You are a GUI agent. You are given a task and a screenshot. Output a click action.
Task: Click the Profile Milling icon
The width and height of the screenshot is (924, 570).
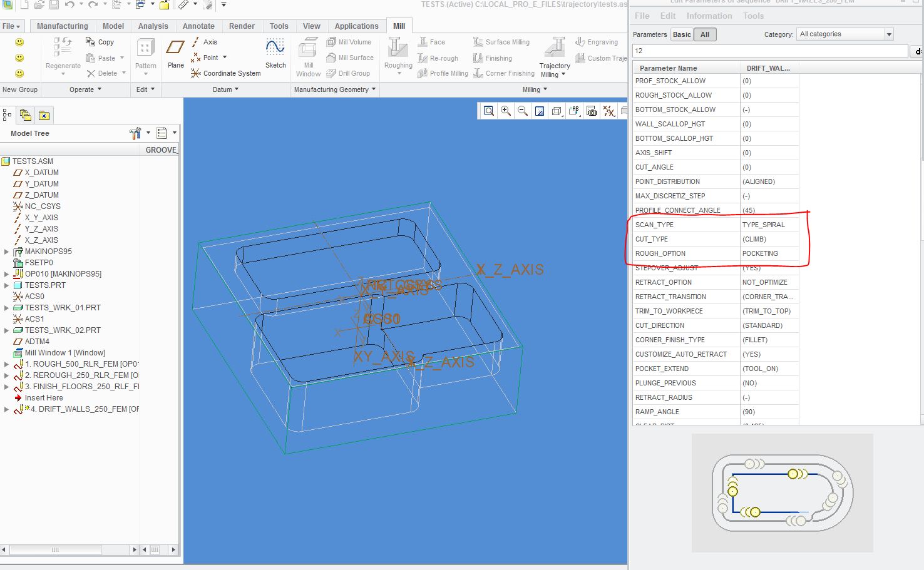[423, 73]
